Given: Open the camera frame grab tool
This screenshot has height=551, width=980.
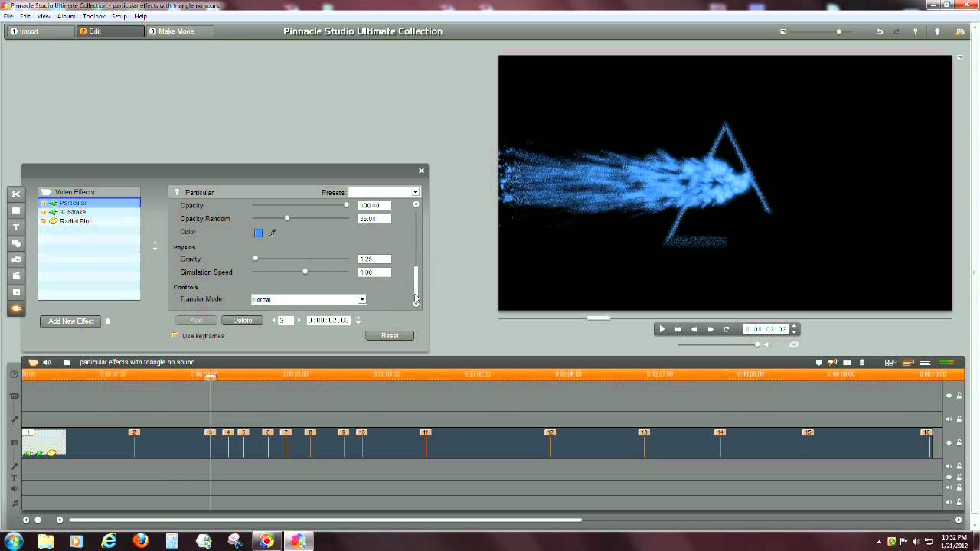Looking at the screenshot, I should click(x=15, y=260).
